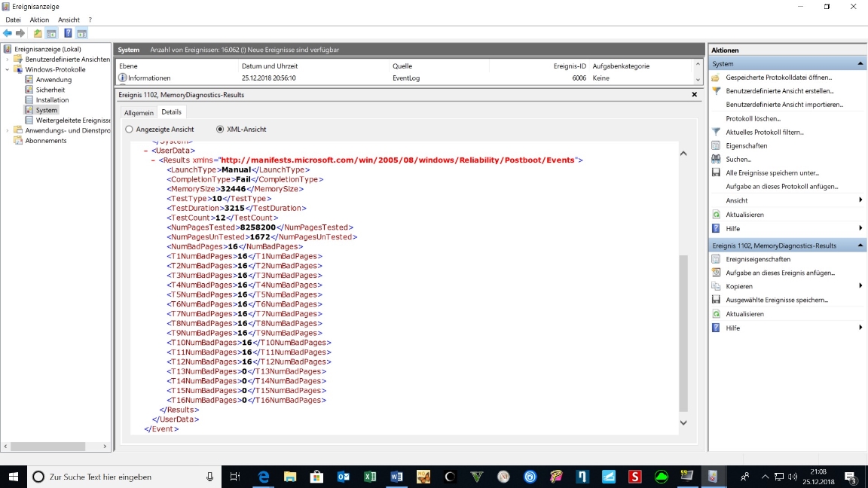Click Eigenschaften action in System section
The image size is (868, 488).
pos(746,146)
